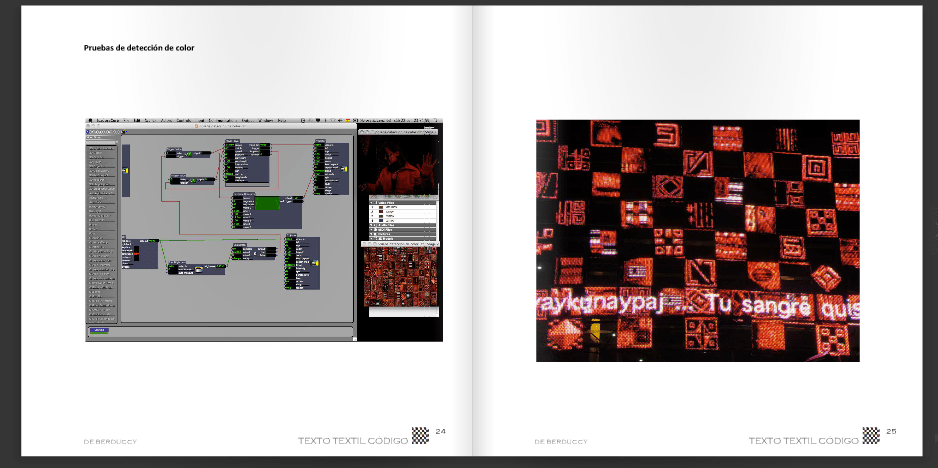The height and width of the screenshot is (468, 938).
Task: Click the 'DE BERDUCCY' footer on the right page
Action: tap(561, 441)
